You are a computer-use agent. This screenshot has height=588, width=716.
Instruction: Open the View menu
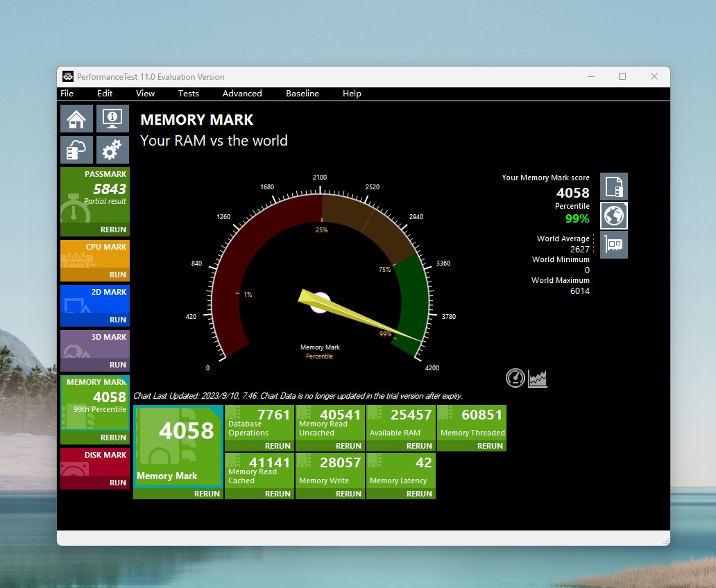point(145,93)
